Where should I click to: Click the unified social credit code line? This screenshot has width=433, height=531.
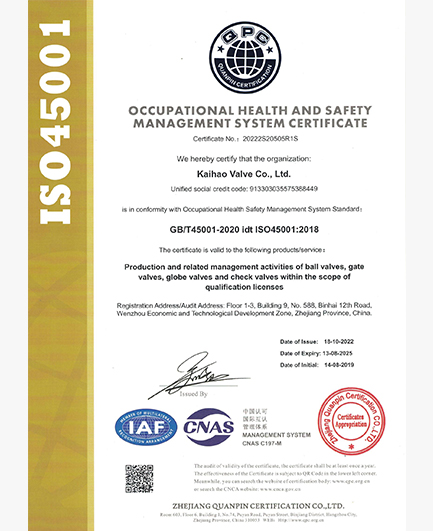(244, 189)
